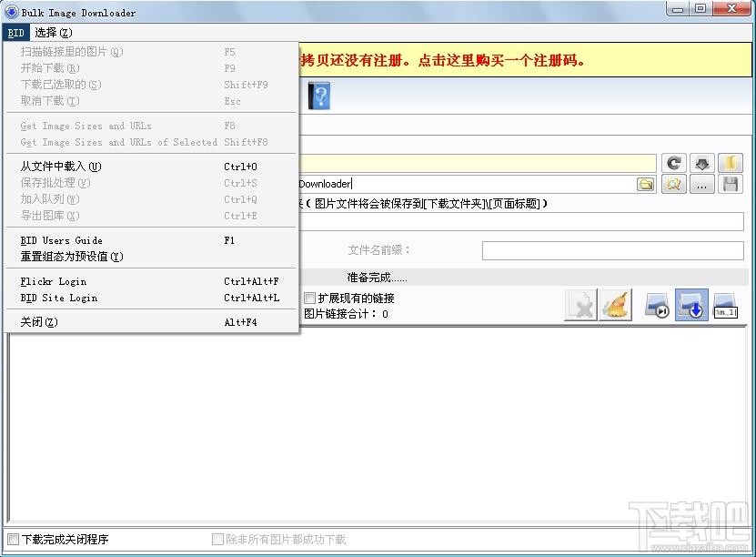This screenshot has width=756, height=557.
Task: Click Get Image Sizes and URLs of Selected
Action: pyautogui.click(x=152, y=142)
